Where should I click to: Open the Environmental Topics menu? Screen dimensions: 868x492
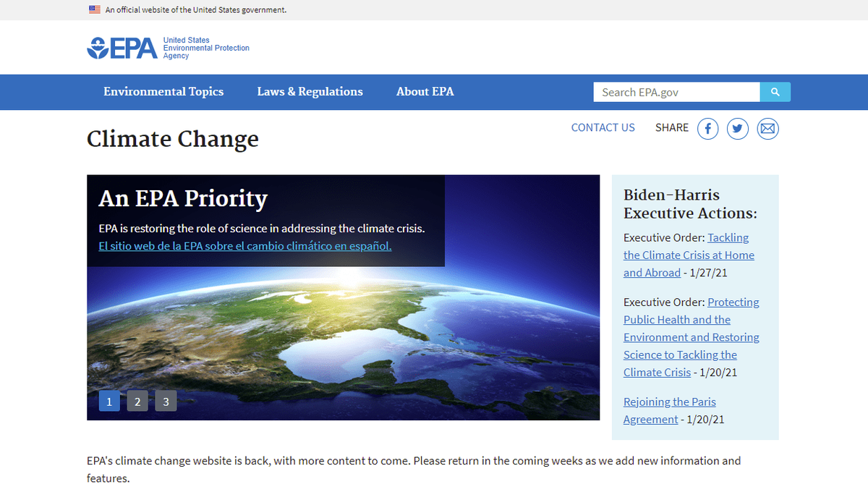[x=163, y=92]
